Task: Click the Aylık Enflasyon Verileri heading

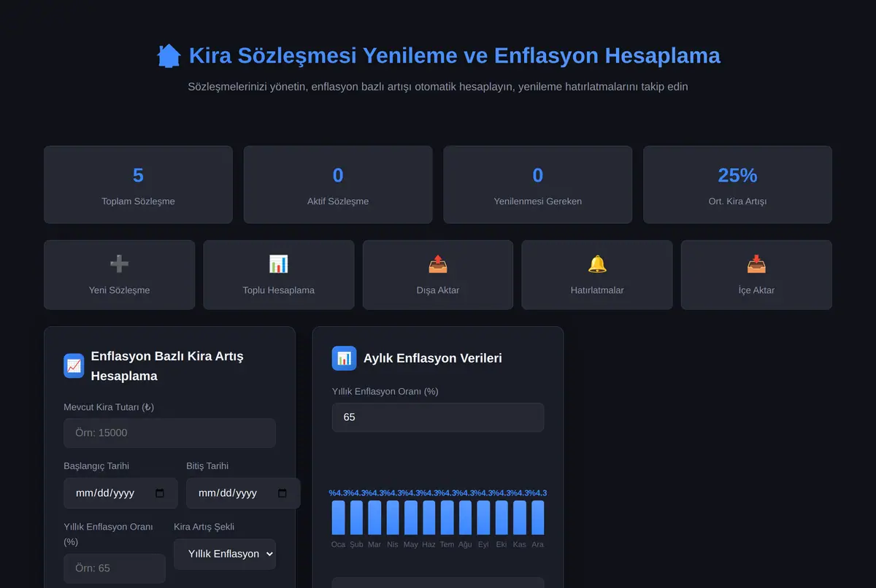Action: pyautogui.click(x=433, y=358)
